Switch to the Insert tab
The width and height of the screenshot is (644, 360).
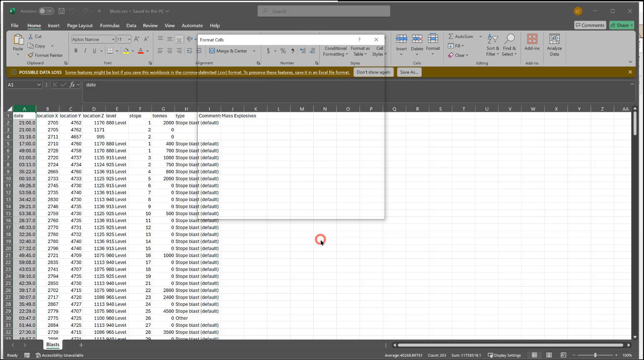point(54,25)
